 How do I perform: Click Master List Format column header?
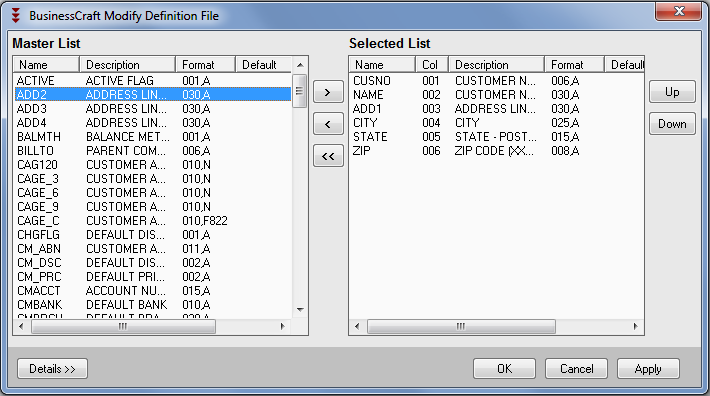[x=206, y=65]
